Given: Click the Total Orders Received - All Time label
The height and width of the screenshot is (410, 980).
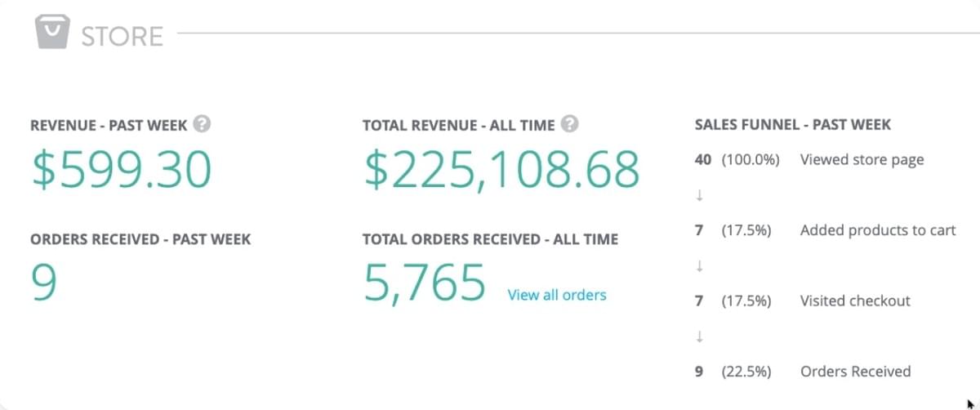Looking at the screenshot, I should point(490,239).
